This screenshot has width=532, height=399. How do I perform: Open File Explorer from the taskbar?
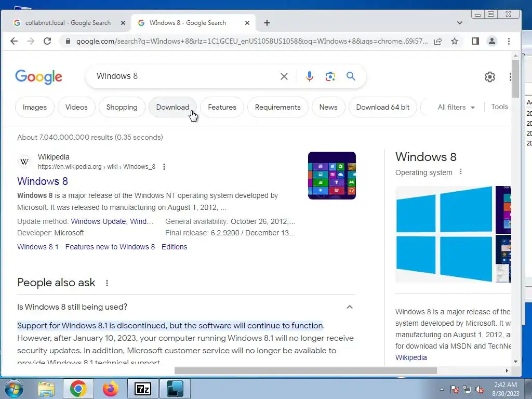[46, 389]
